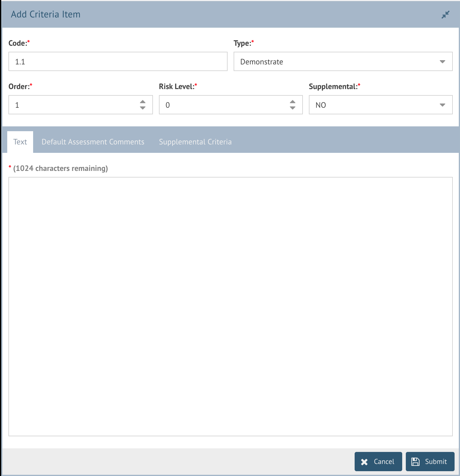Click the Risk Level number field
The width and height of the screenshot is (460, 476).
click(231, 105)
